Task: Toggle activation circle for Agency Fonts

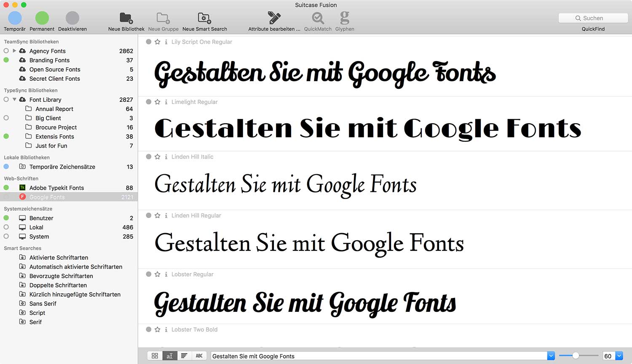Action: tap(6, 51)
